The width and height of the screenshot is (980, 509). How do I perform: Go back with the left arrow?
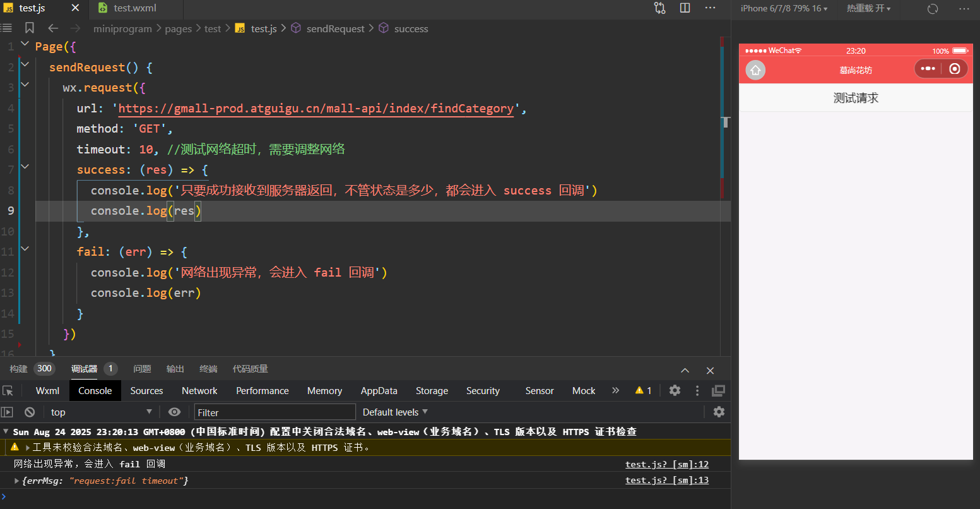pos(53,28)
